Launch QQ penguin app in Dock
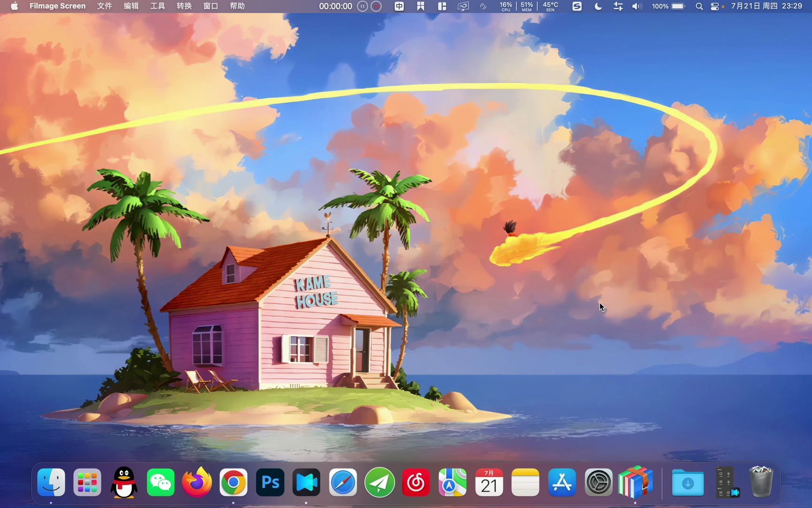The image size is (812, 508). 124,482
